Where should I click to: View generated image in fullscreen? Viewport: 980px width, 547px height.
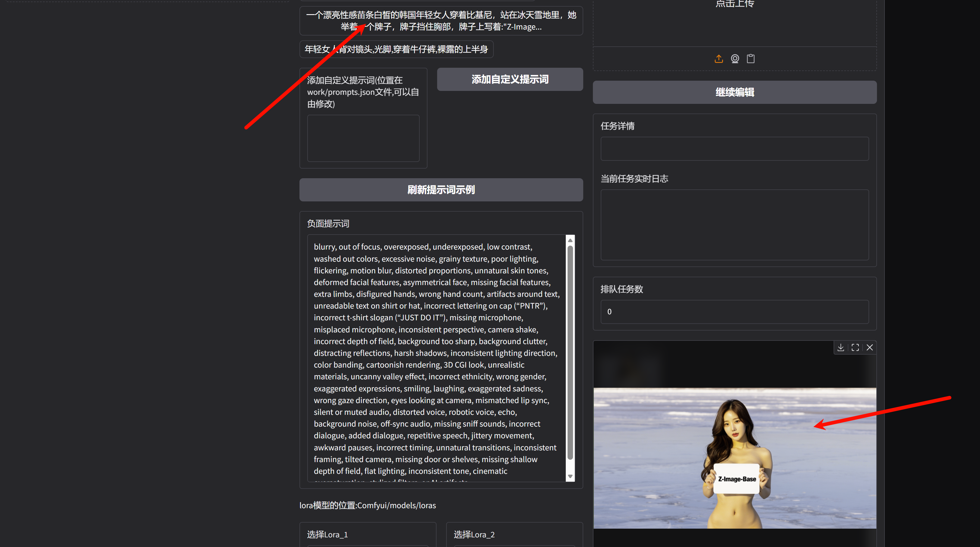(x=855, y=347)
